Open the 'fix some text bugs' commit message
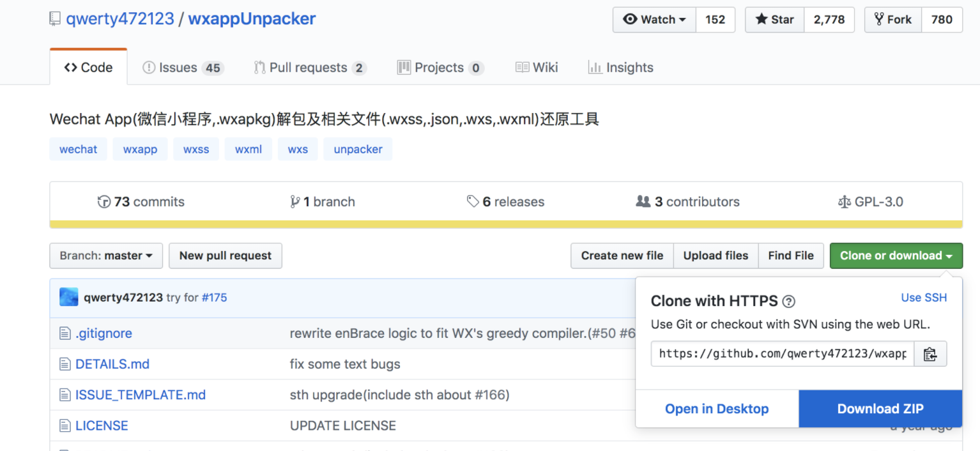This screenshot has height=451, width=980. click(x=345, y=364)
